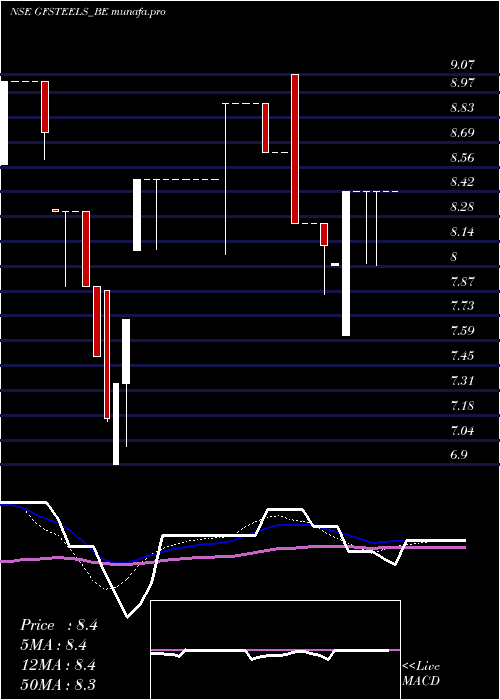Select the 8 price axis label
This screenshot has width=500, height=700.
454,257
